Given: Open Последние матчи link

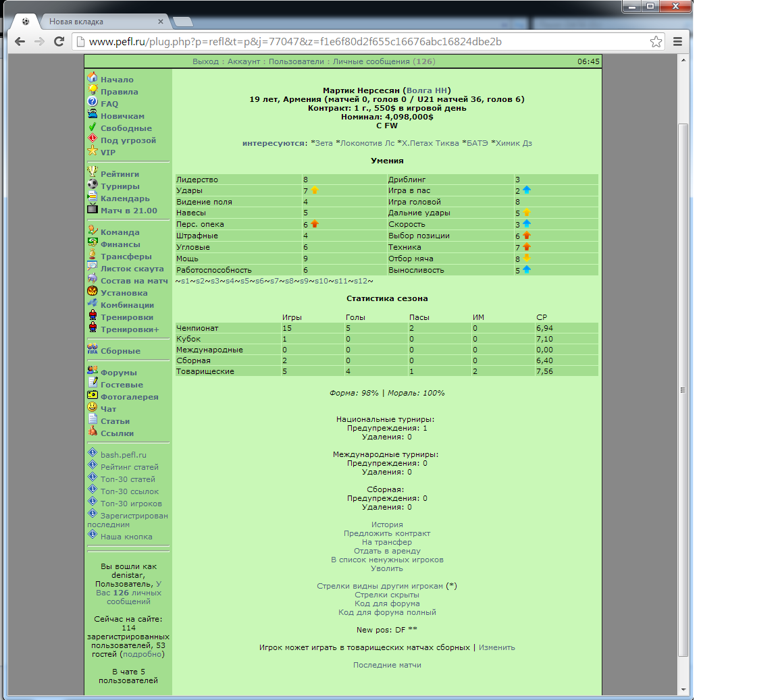Looking at the screenshot, I should click(x=387, y=665).
